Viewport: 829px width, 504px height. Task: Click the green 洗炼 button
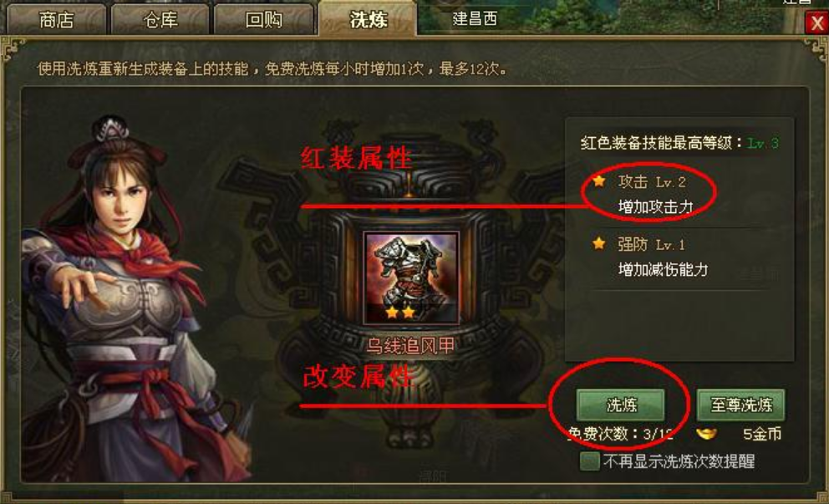coord(621,405)
